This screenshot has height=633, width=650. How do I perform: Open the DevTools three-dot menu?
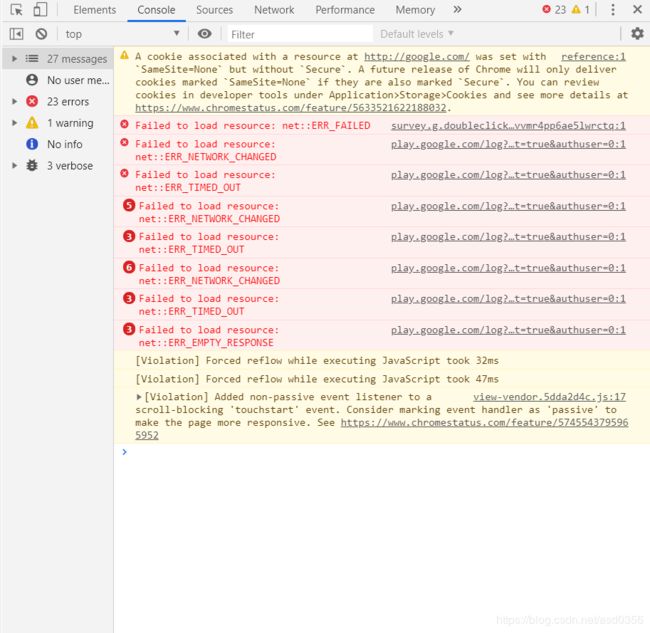613,10
